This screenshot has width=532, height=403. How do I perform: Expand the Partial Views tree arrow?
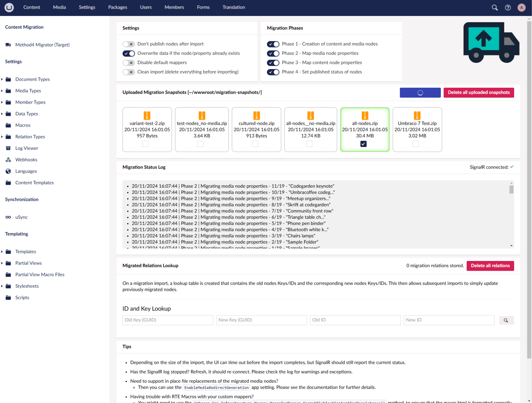tap(2, 263)
